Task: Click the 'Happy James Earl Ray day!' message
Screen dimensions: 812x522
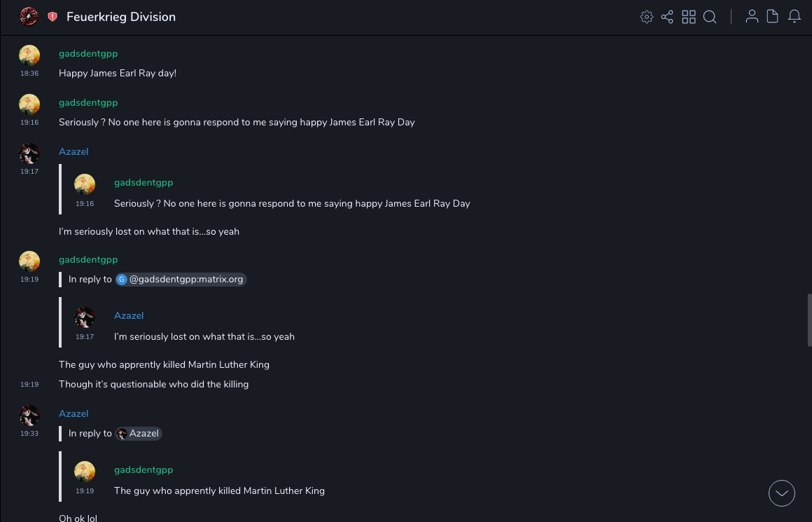Action: click(x=118, y=74)
